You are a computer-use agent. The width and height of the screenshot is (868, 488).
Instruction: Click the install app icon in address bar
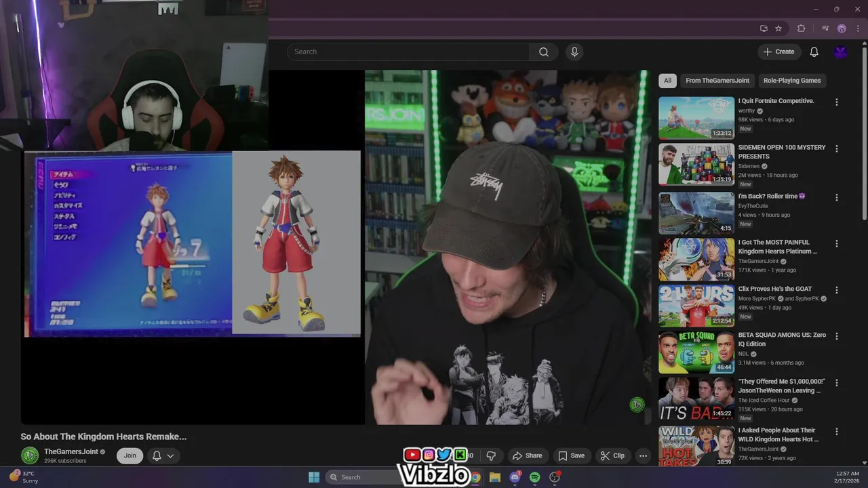coord(764,28)
